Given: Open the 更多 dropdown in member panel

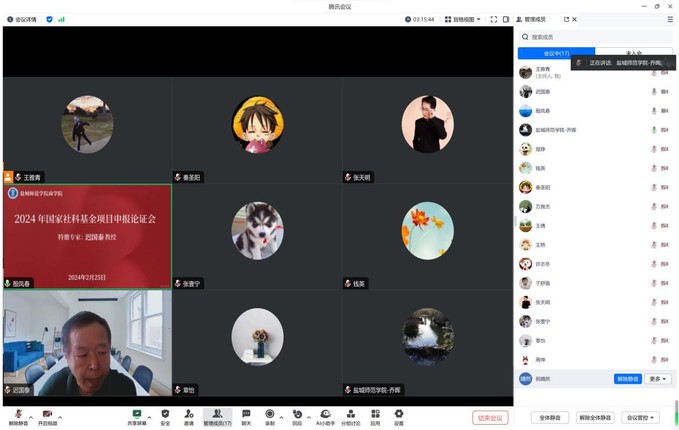Looking at the screenshot, I should (657, 379).
